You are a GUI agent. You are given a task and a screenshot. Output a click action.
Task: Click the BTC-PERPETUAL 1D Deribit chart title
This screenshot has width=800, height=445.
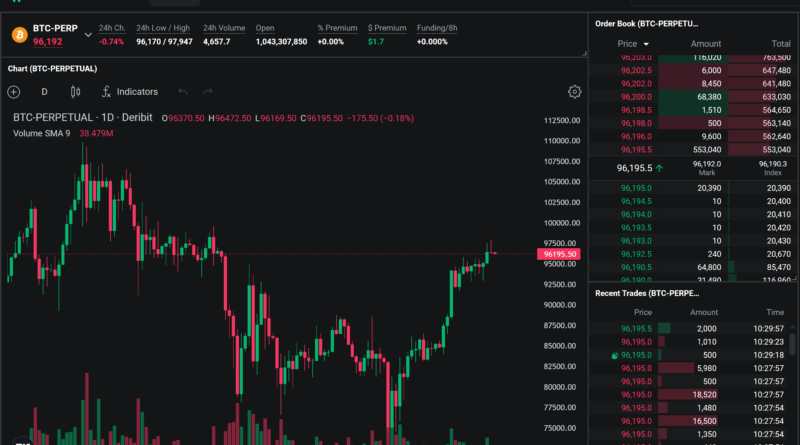(83, 118)
